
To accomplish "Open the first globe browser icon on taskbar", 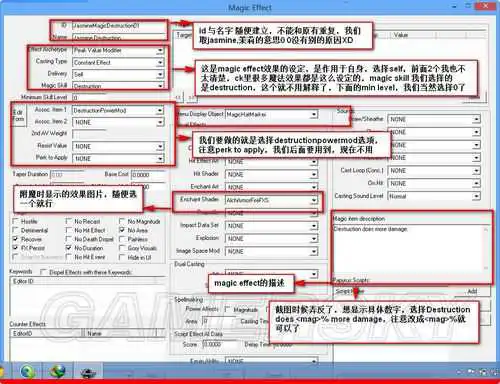I will [x=27, y=372].
